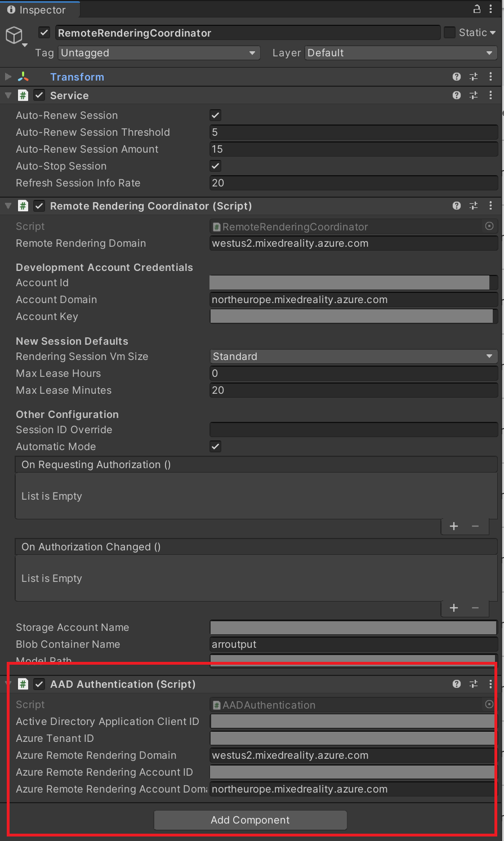
Task: Open AAD Authentication presets
Action: pos(474,684)
